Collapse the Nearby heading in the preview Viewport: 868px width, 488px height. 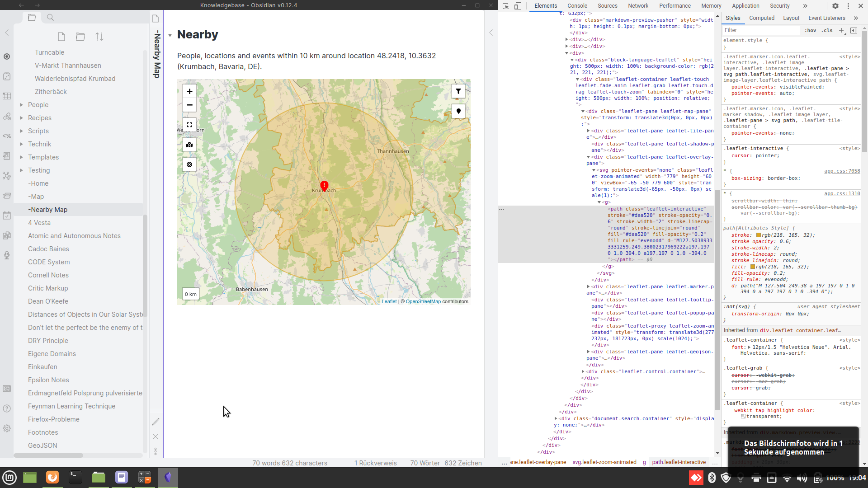[x=170, y=35]
